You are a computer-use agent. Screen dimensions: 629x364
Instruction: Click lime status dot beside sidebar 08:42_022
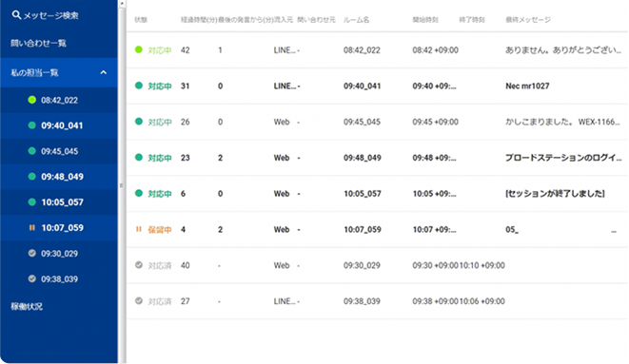point(32,100)
